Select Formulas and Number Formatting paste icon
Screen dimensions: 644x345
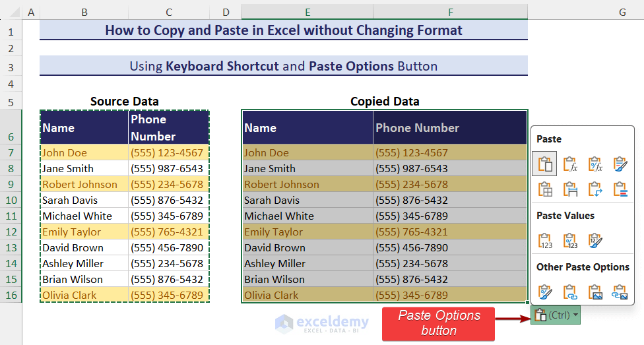pyautogui.click(x=595, y=164)
